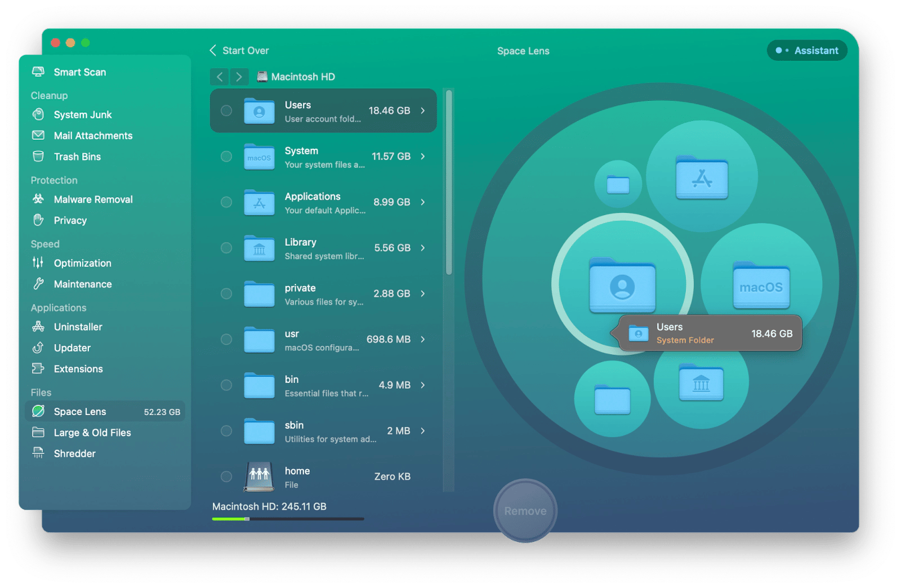The image size is (901, 588).
Task: Click the Trash Bins icon
Action: coord(38,156)
